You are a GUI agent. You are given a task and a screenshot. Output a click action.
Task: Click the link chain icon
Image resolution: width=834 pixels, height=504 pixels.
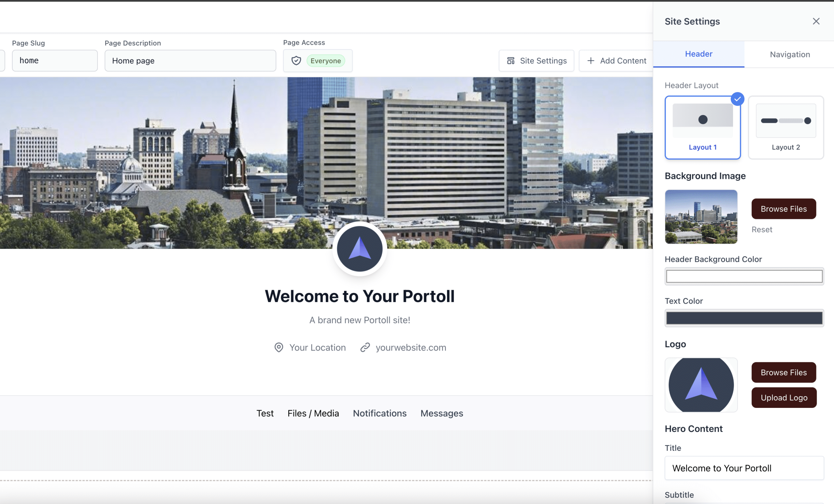[365, 348]
